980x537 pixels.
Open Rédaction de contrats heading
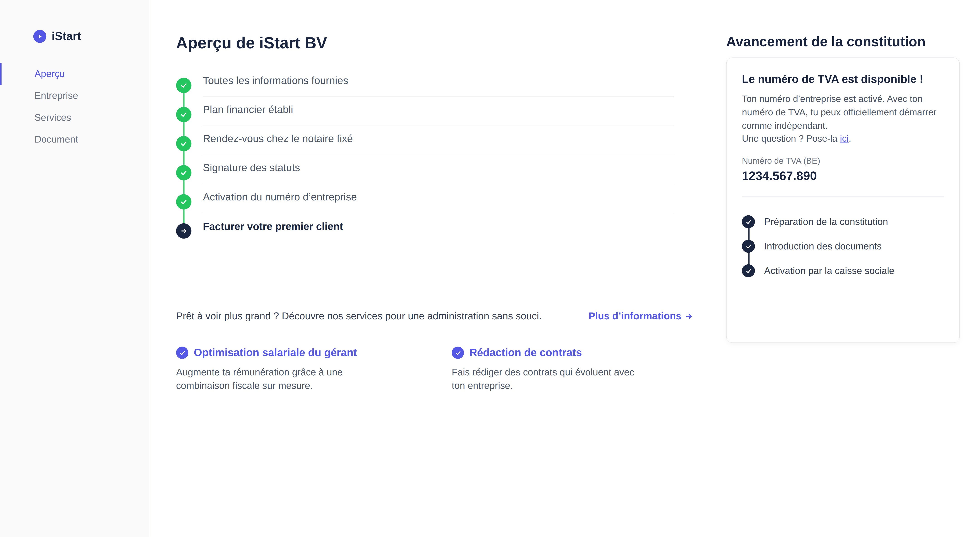click(x=525, y=352)
